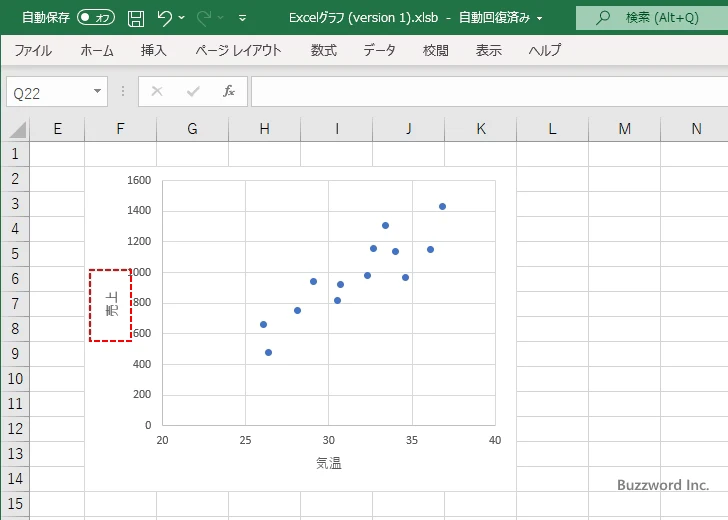Switch to the 挿入 tab
This screenshot has height=520, width=728.
coord(153,50)
